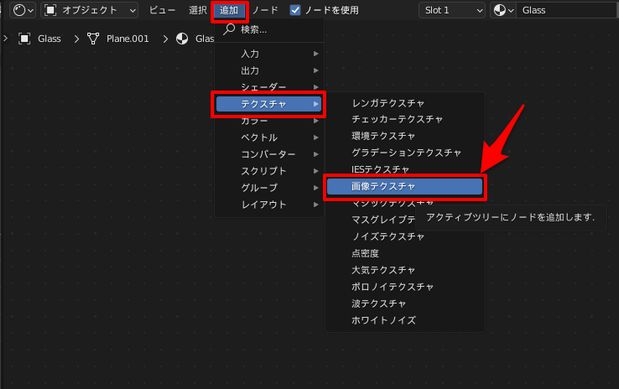Open the editor type selector icon
The width and height of the screenshot is (619, 389).
[23, 10]
